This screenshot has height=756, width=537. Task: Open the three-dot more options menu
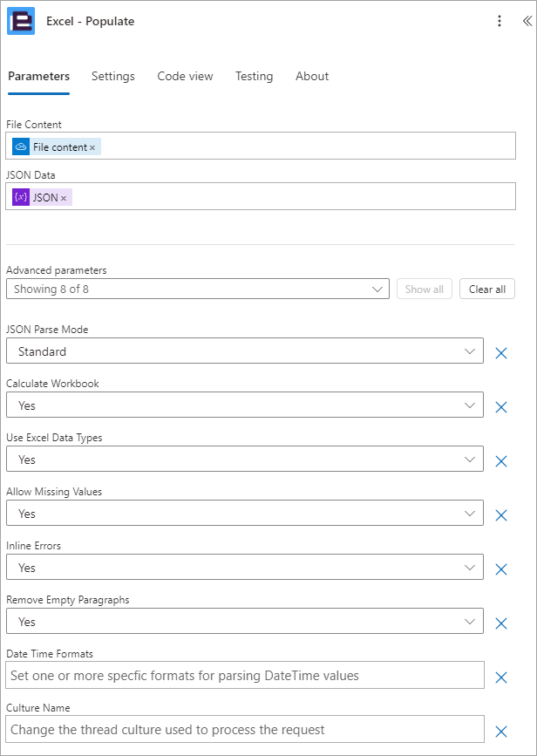tap(500, 21)
